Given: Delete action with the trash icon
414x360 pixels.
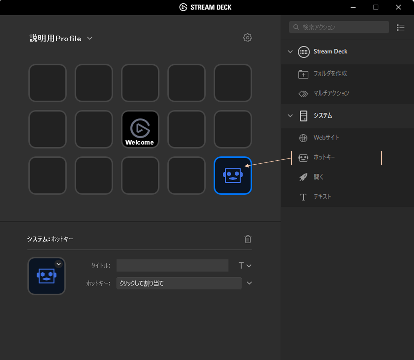Looking at the screenshot, I should 248,239.
